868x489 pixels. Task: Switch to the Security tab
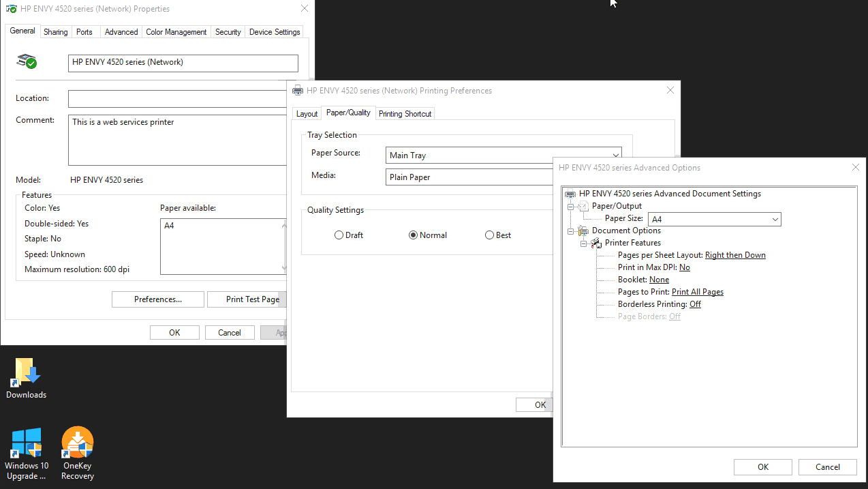[228, 32]
